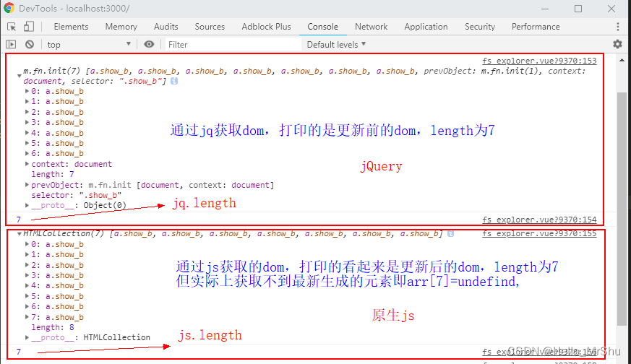Switch to the Audits tab
631x364 pixels.
(166, 27)
